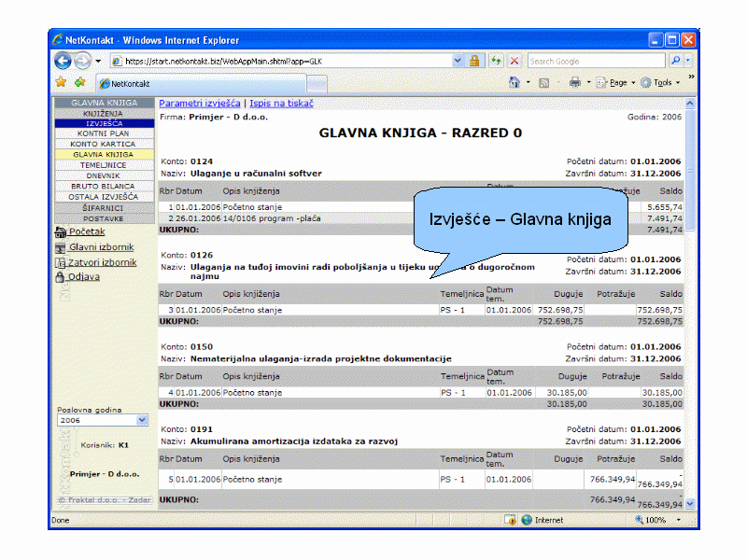Click the Search Google input box

[596, 61]
